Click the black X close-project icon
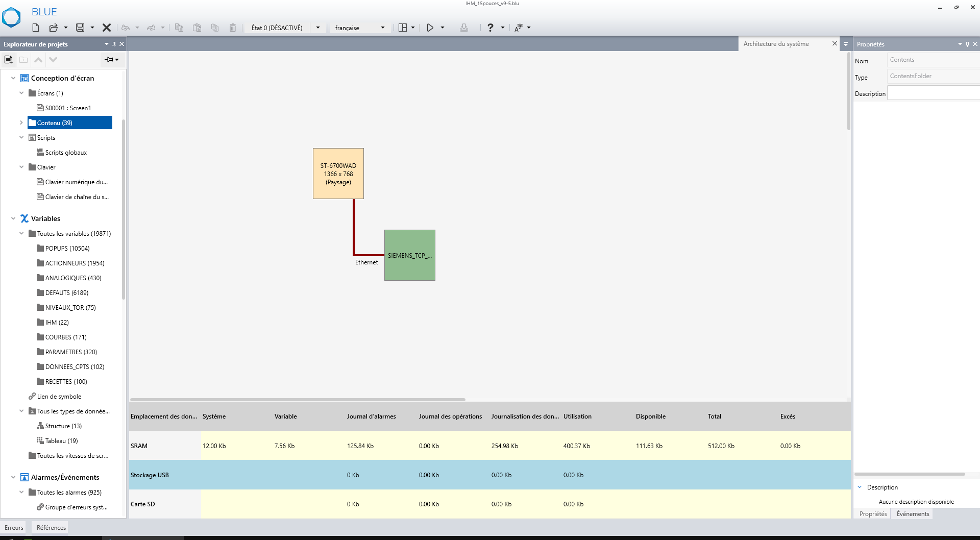 107,28
